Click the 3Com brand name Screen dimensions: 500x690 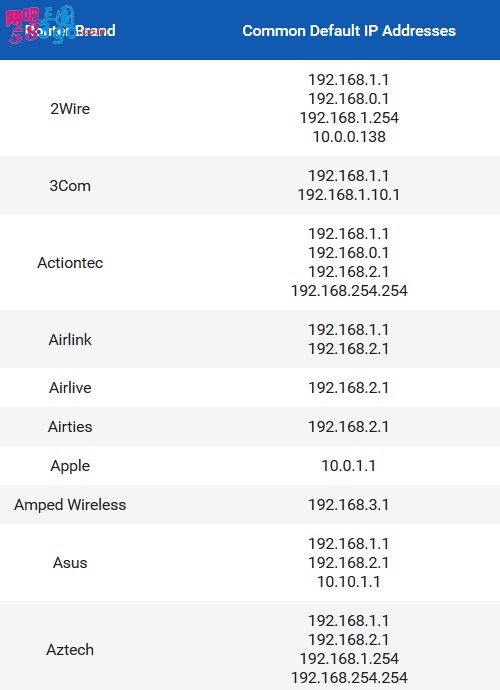click(70, 185)
